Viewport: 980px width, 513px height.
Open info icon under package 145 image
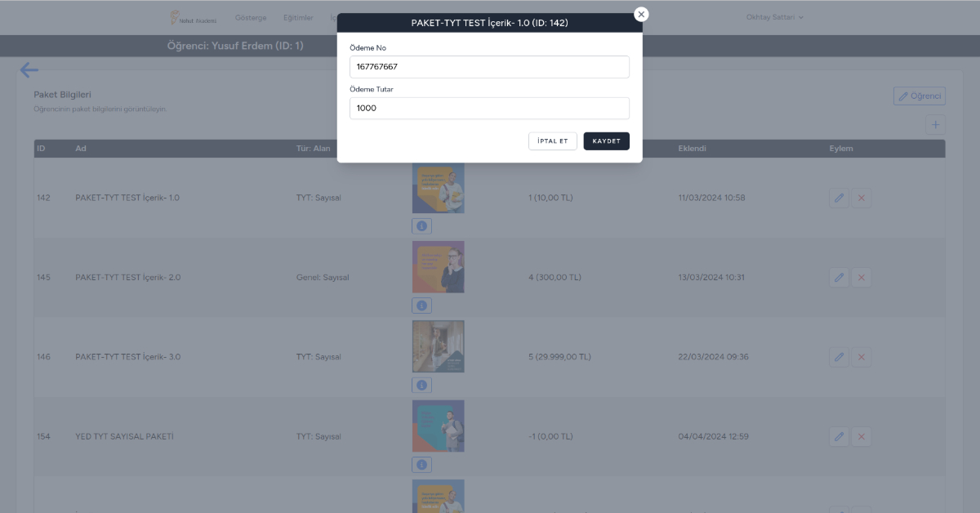(421, 306)
